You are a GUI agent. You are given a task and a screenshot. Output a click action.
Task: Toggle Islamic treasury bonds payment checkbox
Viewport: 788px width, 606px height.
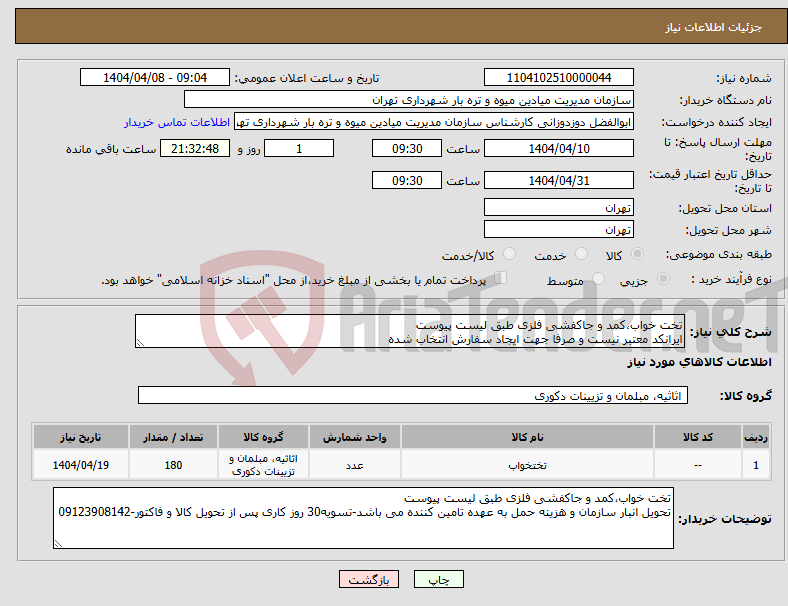click(501, 278)
